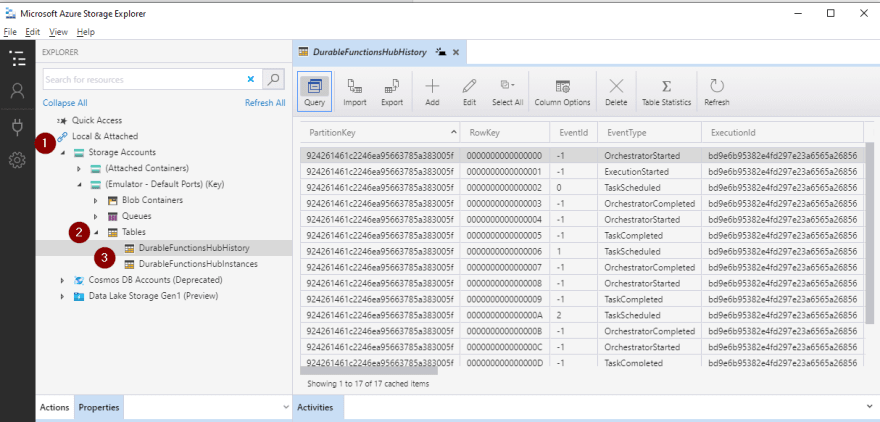The image size is (880, 422).
Task: Collapse the Storage Accounts node
Action: (x=62, y=152)
